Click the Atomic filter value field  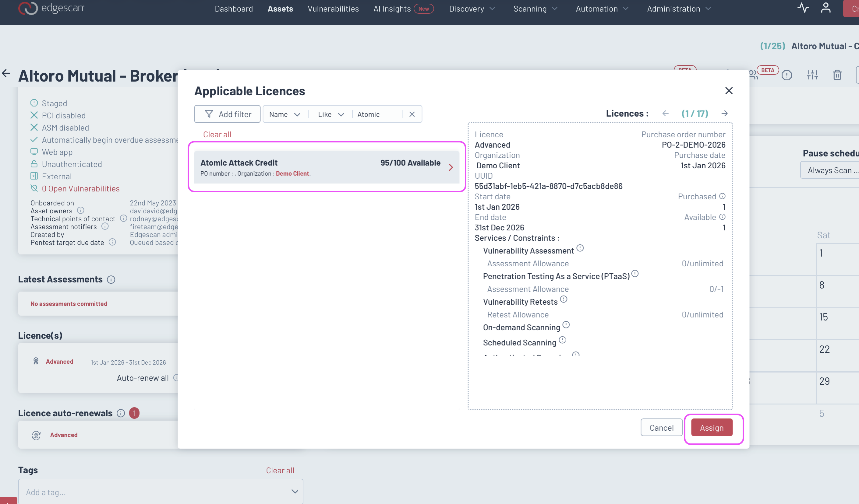[x=378, y=114]
